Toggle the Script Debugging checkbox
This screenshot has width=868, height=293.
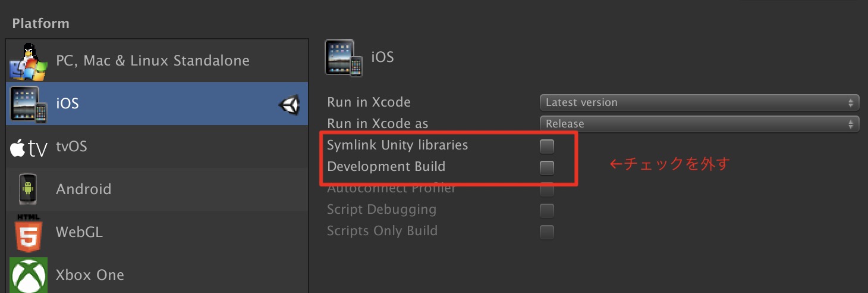(x=546, y=210)
